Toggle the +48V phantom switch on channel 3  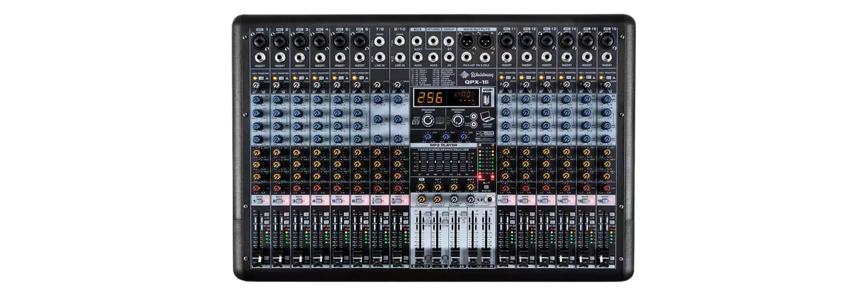coord(302,78)
